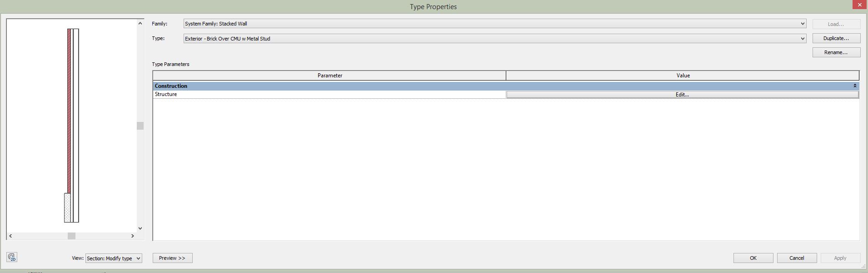
Task: Click the Value column header
Action: coord(683,76)
